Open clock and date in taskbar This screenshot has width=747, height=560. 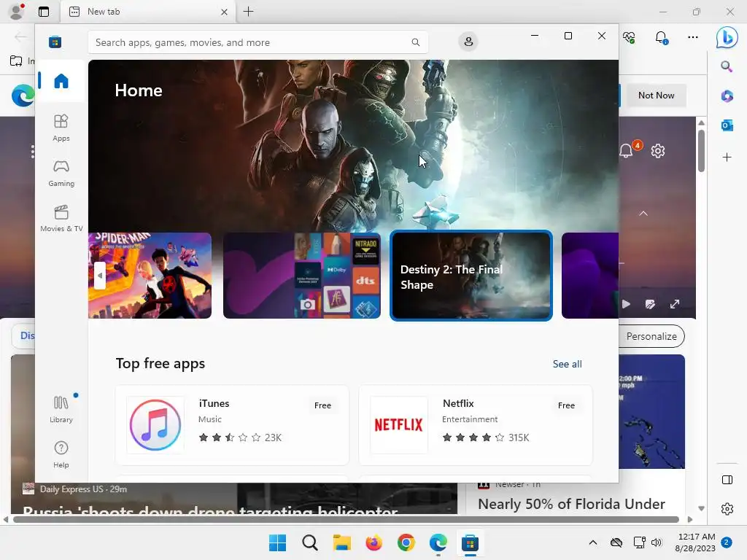coord(695,542)
